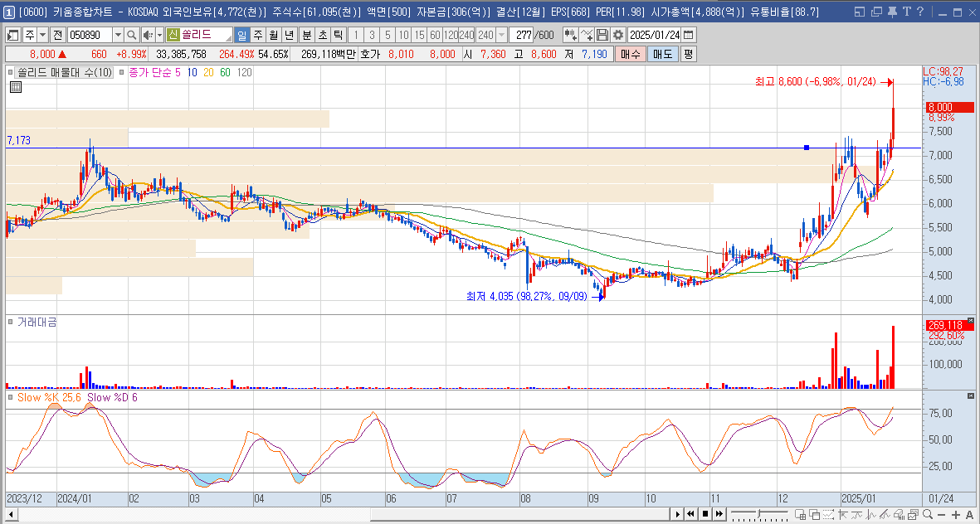The height and width of the screenshot is (524, 980).
Task: Click the chart image capture icon
Action: coord(913,515)
